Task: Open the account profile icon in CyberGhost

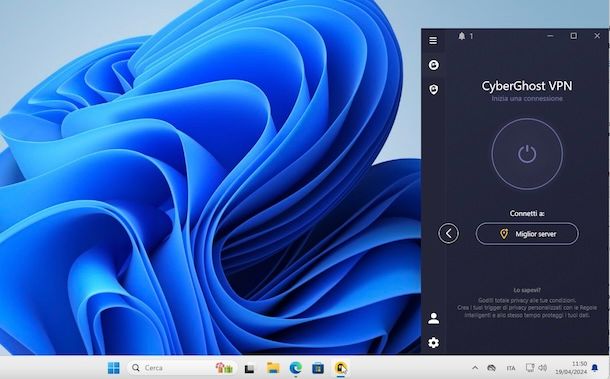Action: pyautogui.click(x=433, y=318)
